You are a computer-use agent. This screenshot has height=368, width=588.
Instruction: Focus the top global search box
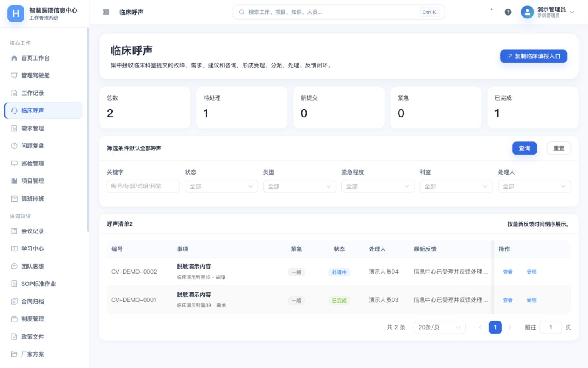[x=339, y=12]
